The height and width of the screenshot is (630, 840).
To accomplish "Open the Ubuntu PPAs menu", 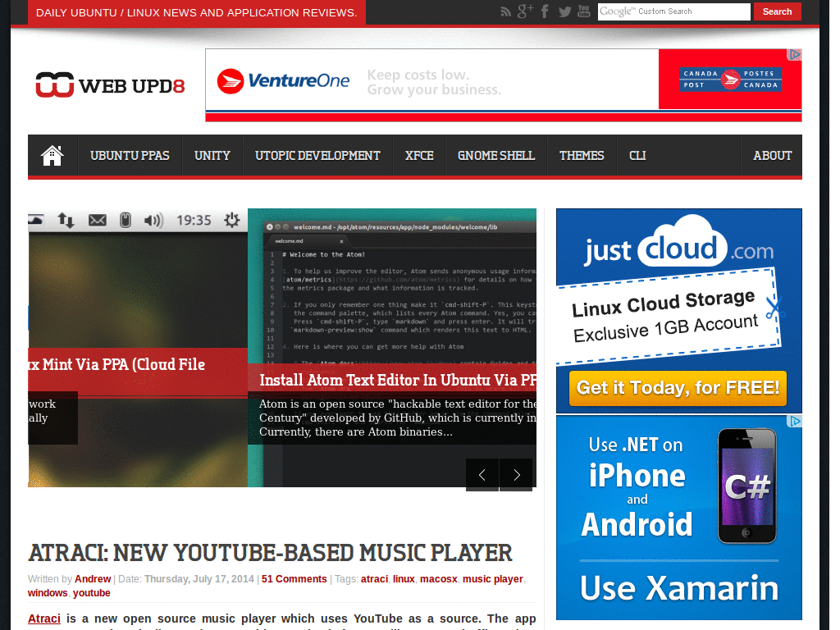I will (130, 155).
